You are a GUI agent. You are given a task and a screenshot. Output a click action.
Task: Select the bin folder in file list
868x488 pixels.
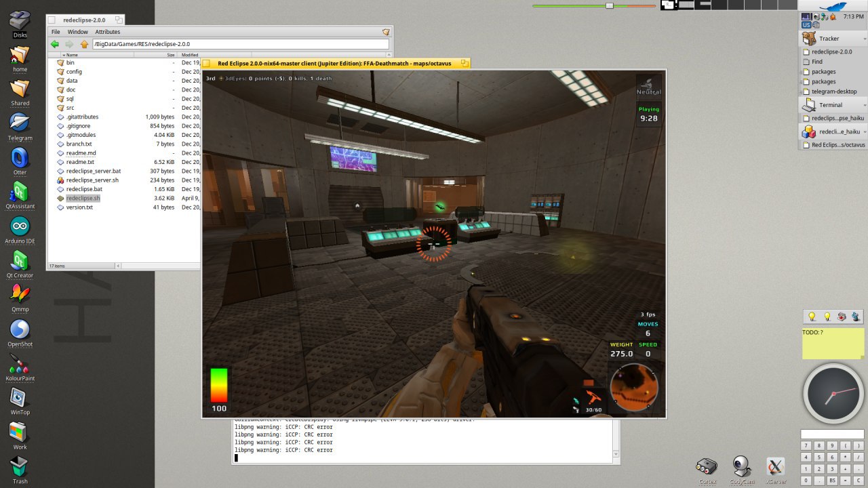point(70,62)
